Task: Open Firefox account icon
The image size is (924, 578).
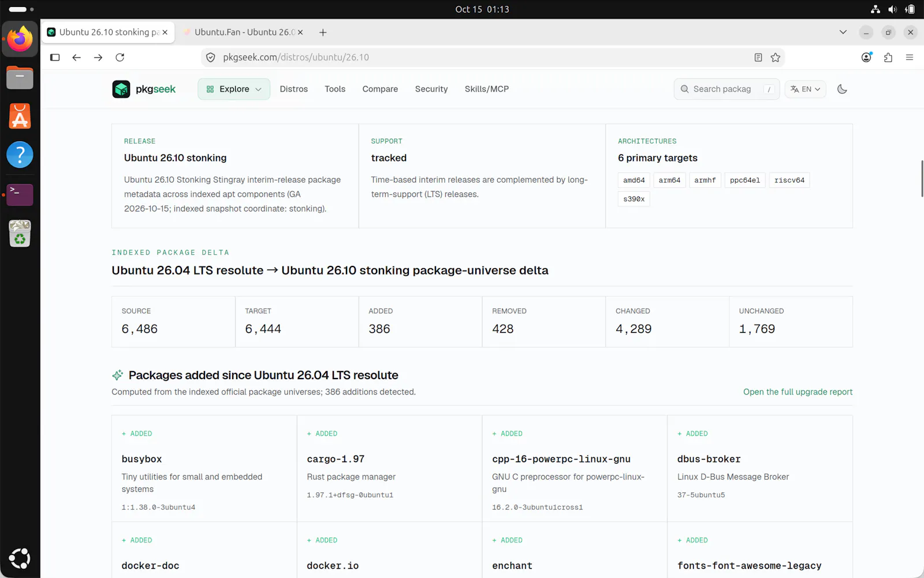Action: pos(866,57)
